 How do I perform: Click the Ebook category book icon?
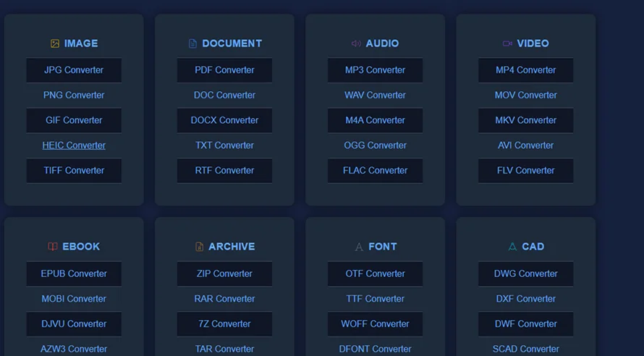[53, 246]
